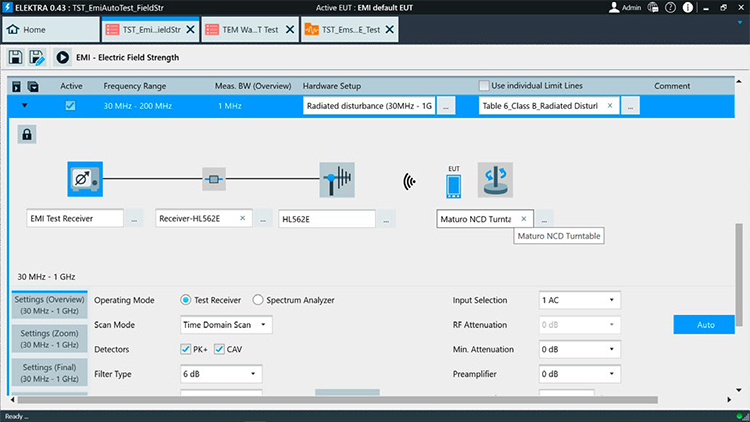This screenshot has height=422, width=750.
Task: Click the Save As icon with pencil
Action: tap(37, 58)
